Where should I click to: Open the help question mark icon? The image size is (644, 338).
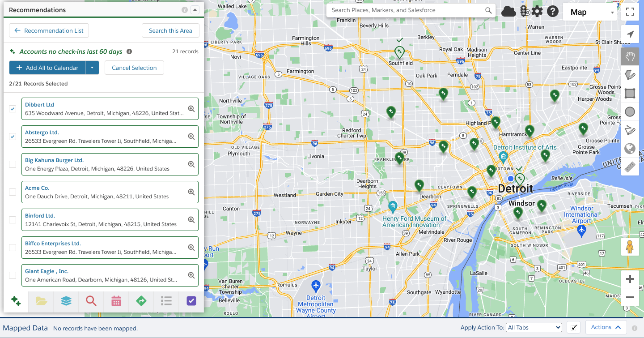click(553, 11)
